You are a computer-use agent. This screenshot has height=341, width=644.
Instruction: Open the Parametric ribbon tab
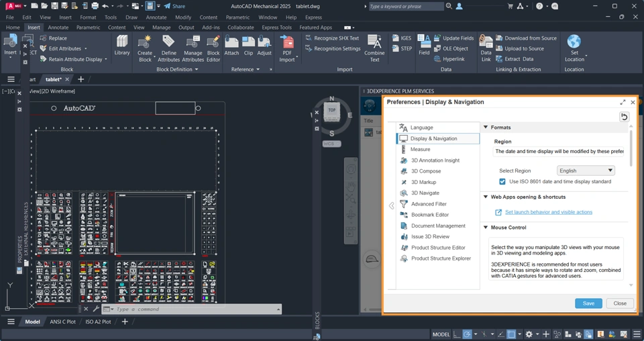click(89, 28)
